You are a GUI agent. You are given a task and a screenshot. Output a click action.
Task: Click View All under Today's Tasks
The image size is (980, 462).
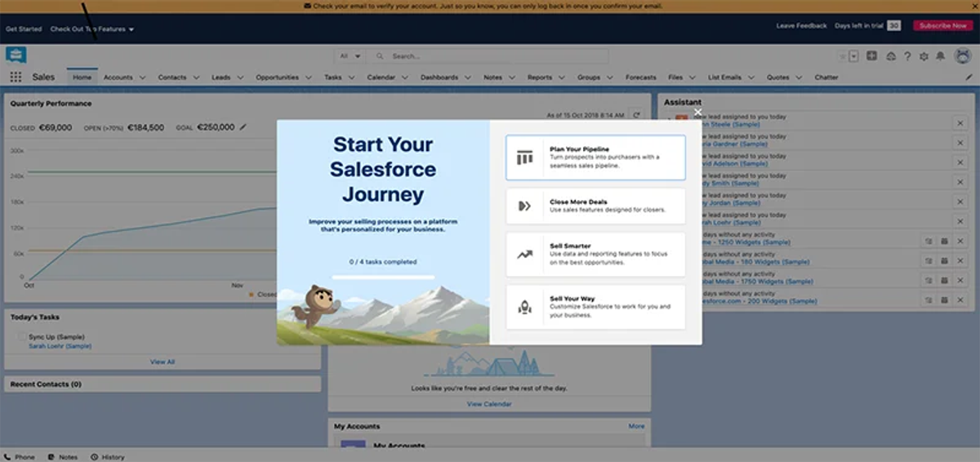point(163,362)
